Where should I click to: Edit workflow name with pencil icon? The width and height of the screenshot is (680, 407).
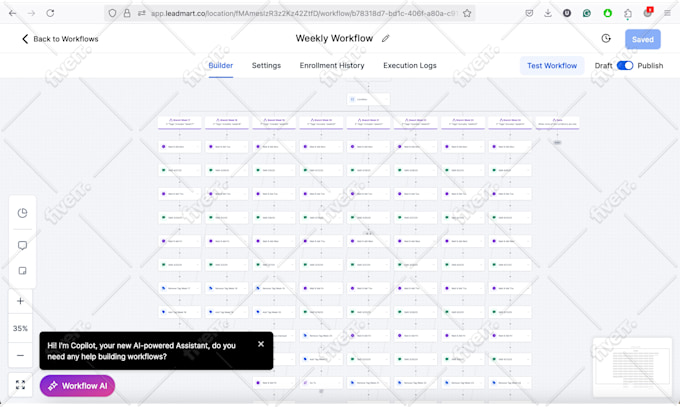pyautogui.click(x=386, y=39)
